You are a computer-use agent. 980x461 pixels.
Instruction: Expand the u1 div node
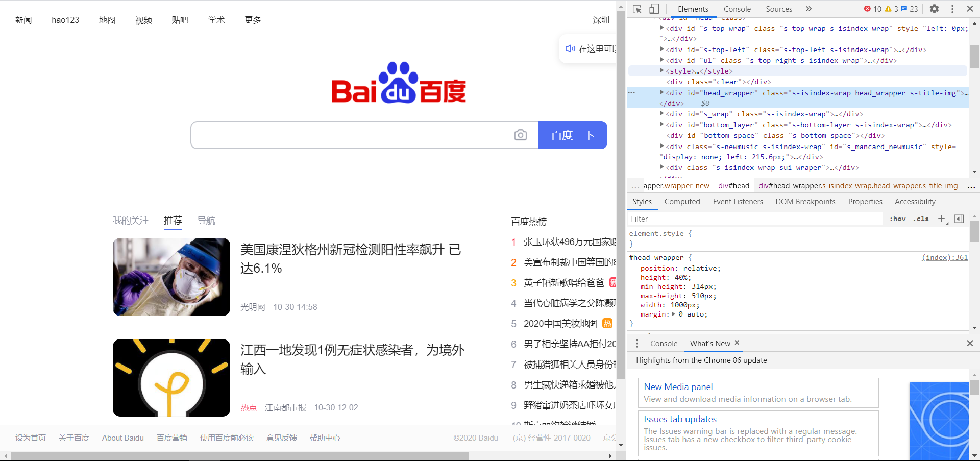point(662,60)
